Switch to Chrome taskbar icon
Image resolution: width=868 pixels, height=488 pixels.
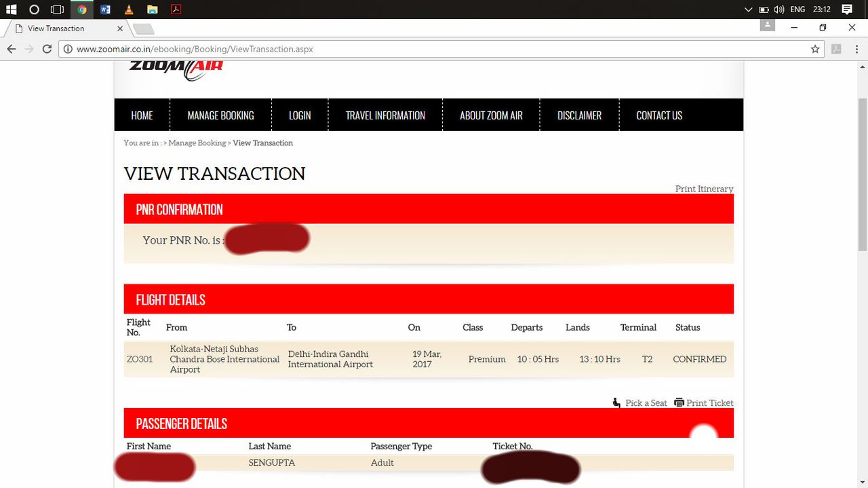(x=82, y=10)
